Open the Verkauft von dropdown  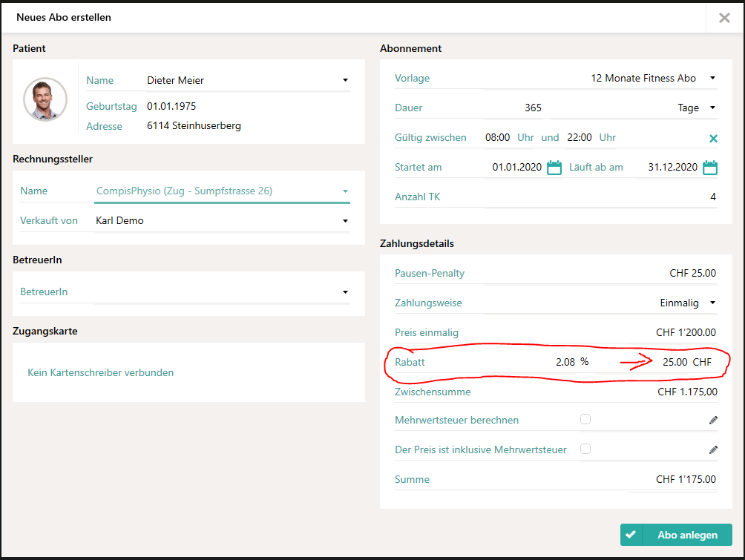tap(222, 220)
